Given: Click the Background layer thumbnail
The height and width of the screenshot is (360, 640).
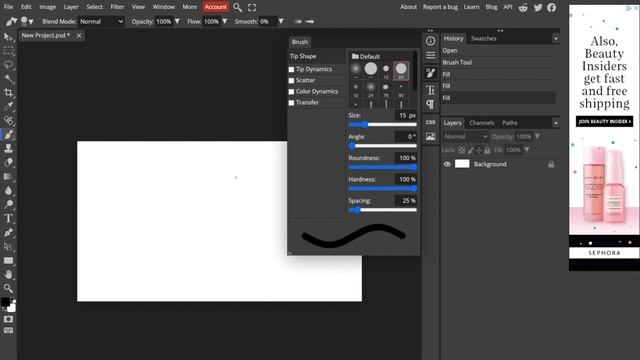Looking at the screenshot, I should (462, 164).
